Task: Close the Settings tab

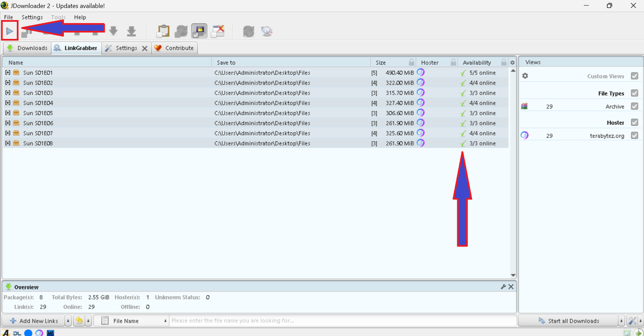Action: coord(144,48)
